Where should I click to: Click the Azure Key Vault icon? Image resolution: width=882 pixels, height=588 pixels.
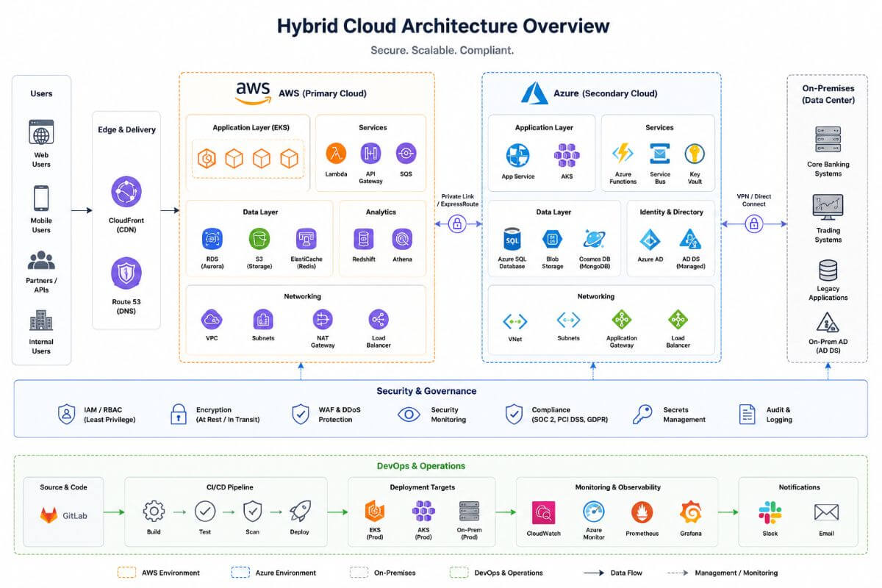tap(695, 154)
